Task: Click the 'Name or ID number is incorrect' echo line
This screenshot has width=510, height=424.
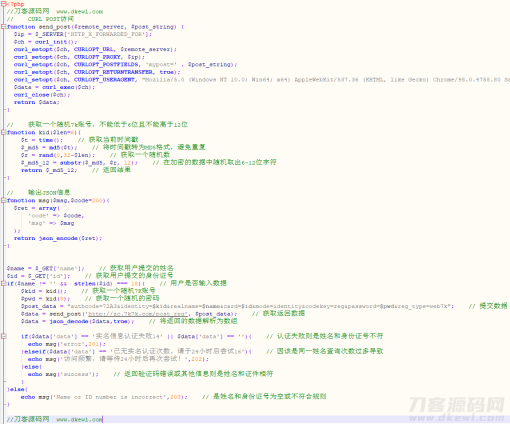Action: pos(104,397)
